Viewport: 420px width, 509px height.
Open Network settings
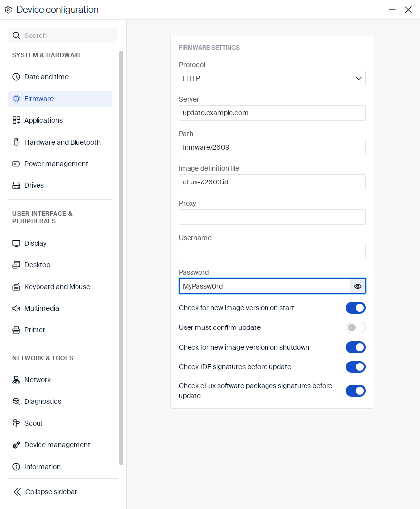click(60, 380)
